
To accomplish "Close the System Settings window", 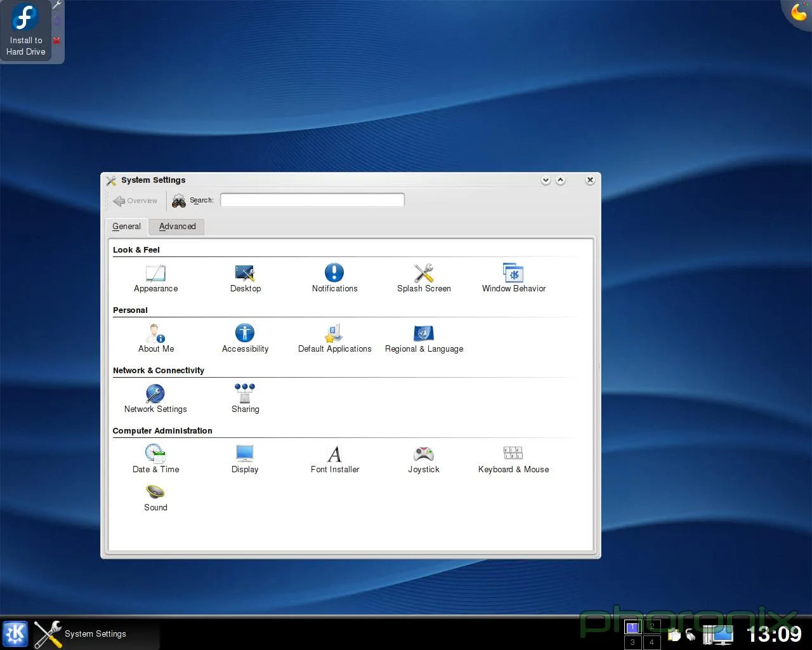I will click(590, 180).
